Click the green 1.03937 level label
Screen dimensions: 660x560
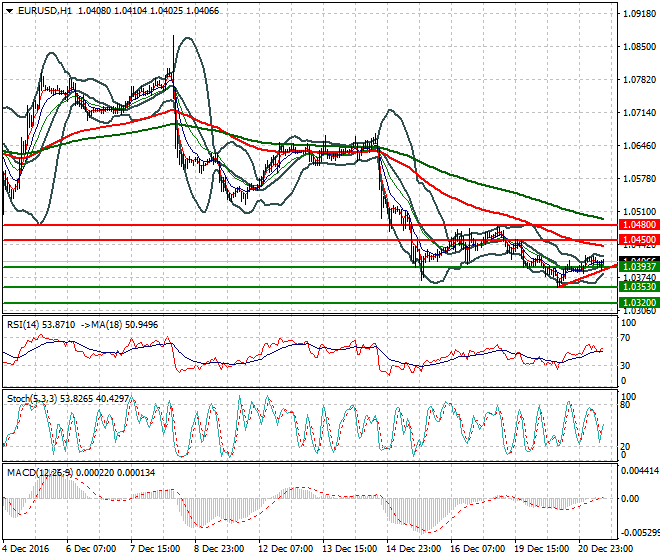[637, 267]
